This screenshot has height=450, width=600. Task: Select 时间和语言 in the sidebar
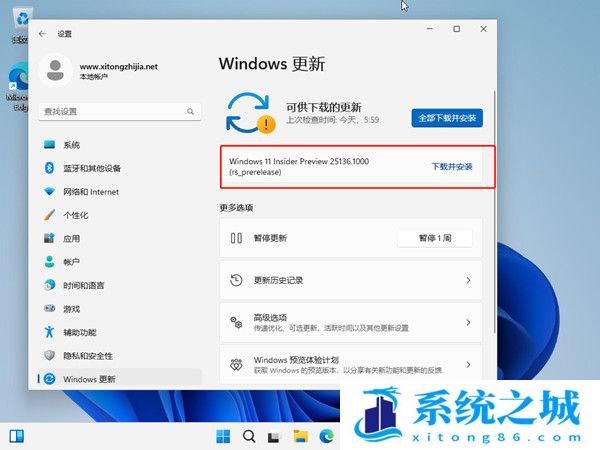point(84,285)
